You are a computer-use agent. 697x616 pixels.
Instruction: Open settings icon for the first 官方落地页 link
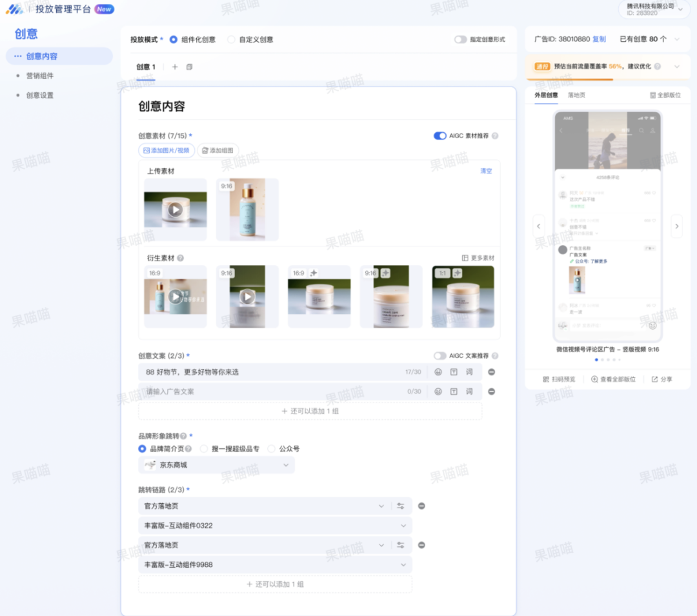click(401, 506)
